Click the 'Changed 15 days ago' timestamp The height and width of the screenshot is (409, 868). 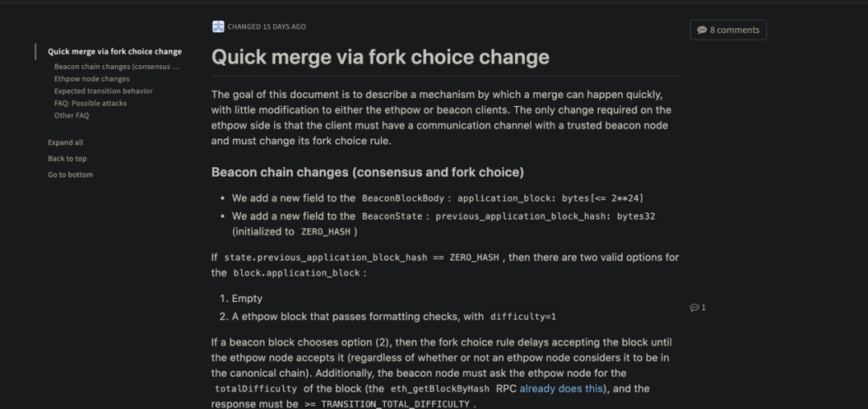pos(266,27)
